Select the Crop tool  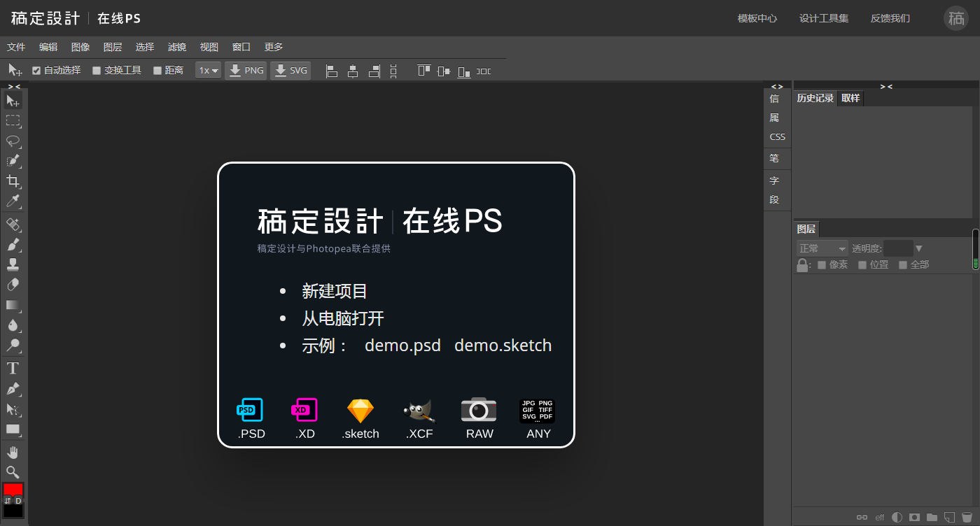point(13,181)
